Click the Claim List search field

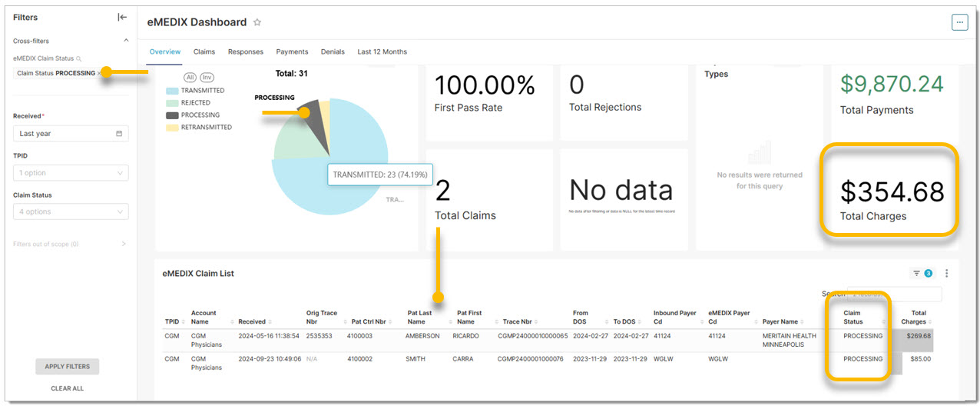coord(894,294)
